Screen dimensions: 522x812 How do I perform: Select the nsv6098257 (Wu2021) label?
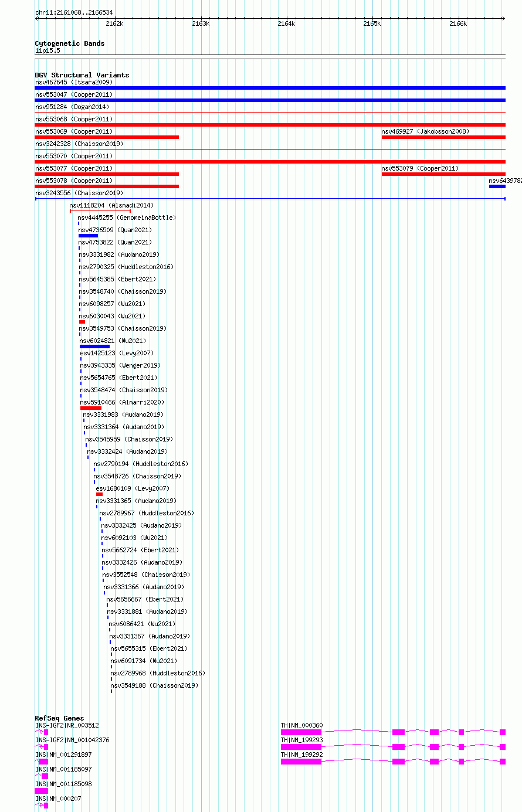click(112, 304)
